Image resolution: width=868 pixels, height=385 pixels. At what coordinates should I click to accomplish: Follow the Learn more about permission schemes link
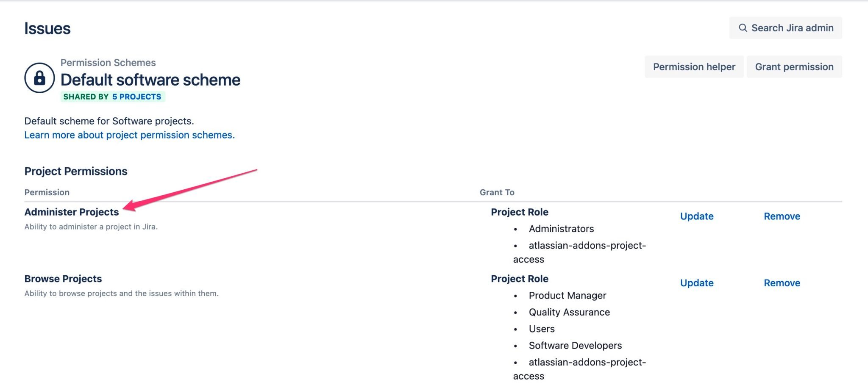(129, 135)
